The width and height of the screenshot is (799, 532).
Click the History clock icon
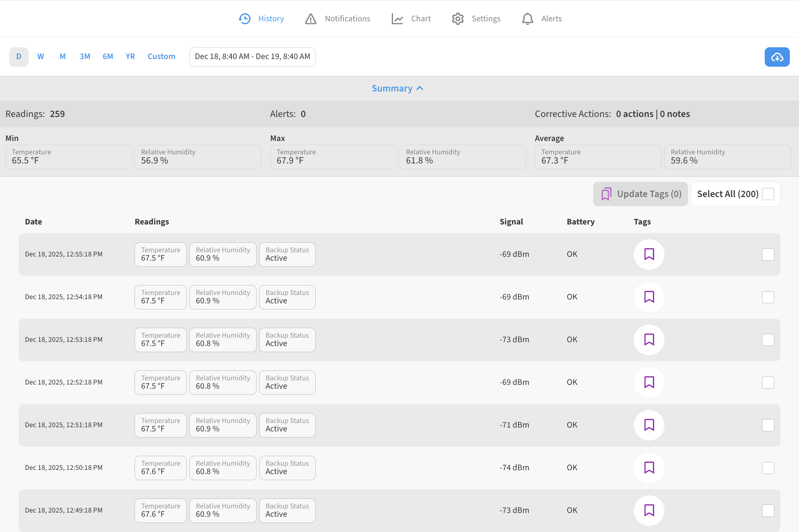click(x=244, y=19)
